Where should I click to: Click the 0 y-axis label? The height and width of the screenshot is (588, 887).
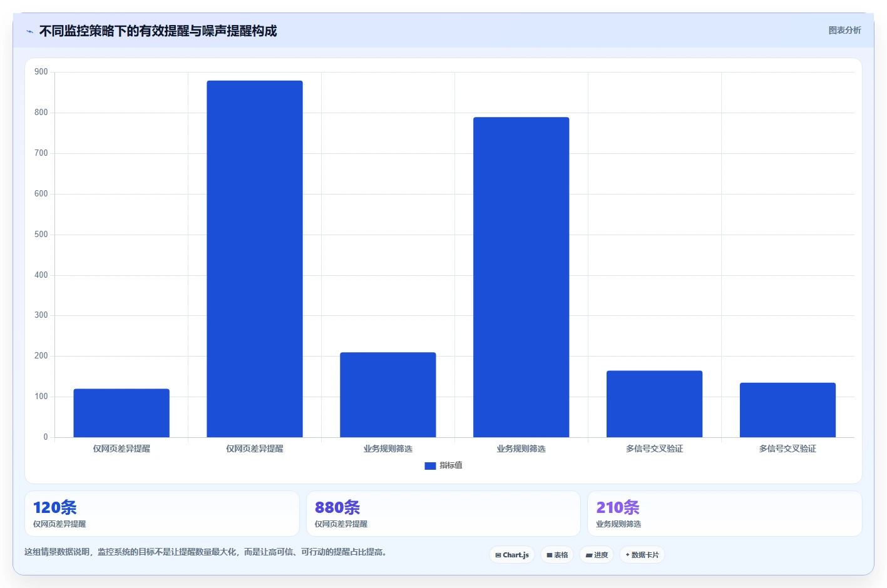coord(46,437)
